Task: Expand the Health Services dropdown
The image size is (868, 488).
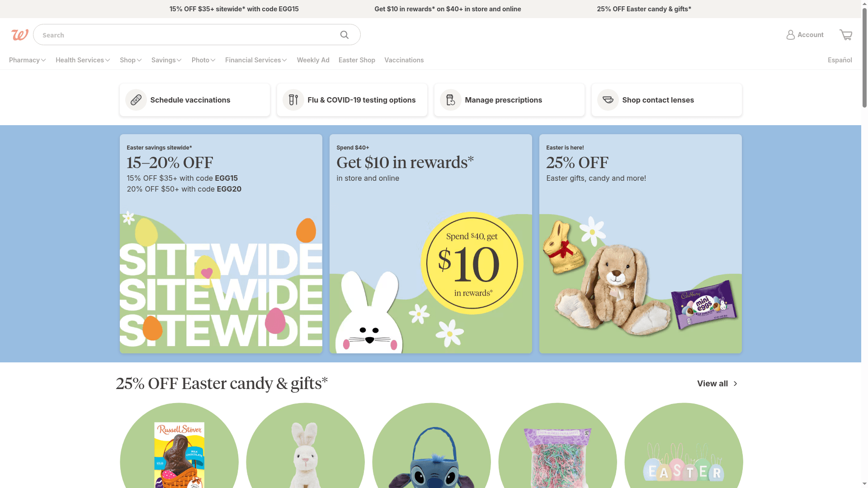Action: [83, 60]
